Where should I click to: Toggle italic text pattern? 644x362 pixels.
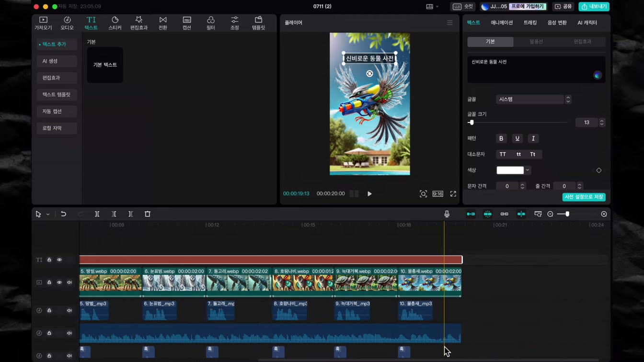[533, 138]
